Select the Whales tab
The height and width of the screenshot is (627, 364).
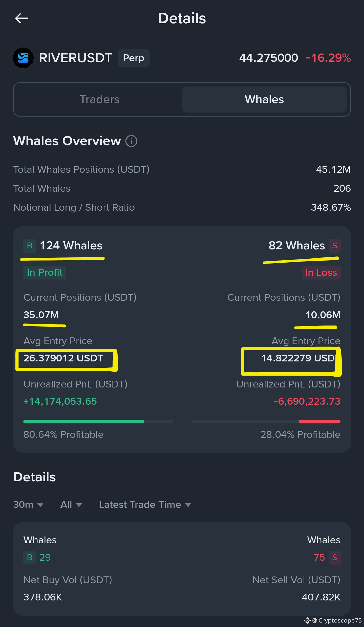(264, 99)
